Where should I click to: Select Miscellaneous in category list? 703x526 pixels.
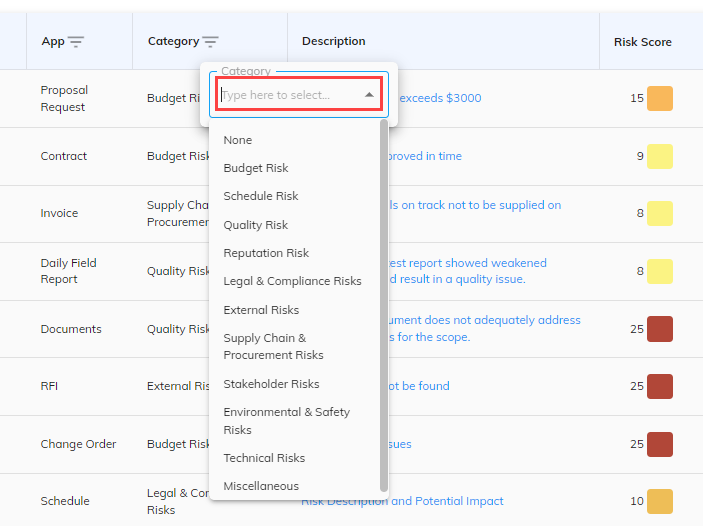(261, 486)
